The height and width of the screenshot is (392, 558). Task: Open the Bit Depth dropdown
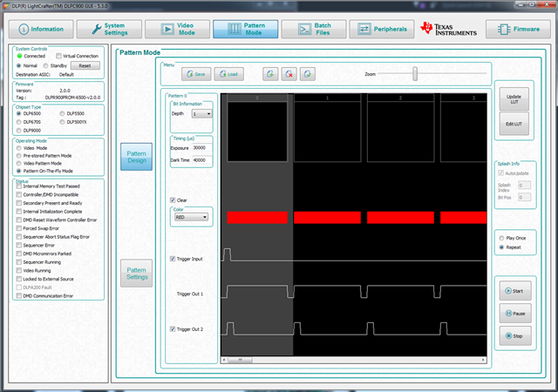click(x=201, y=114)
